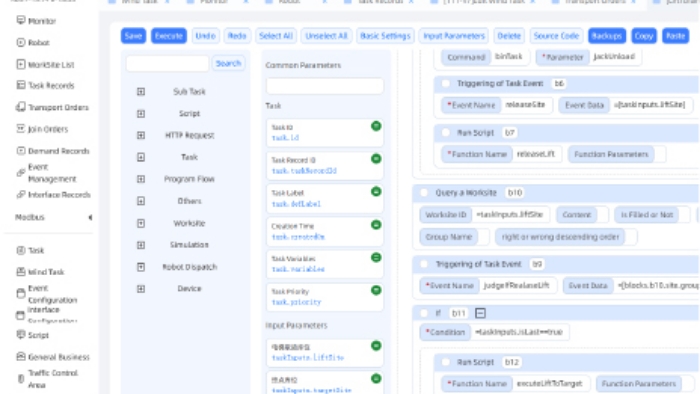Expand the Device tree node
The height and width of the screenshot is (394, 700).
[141, 289]
